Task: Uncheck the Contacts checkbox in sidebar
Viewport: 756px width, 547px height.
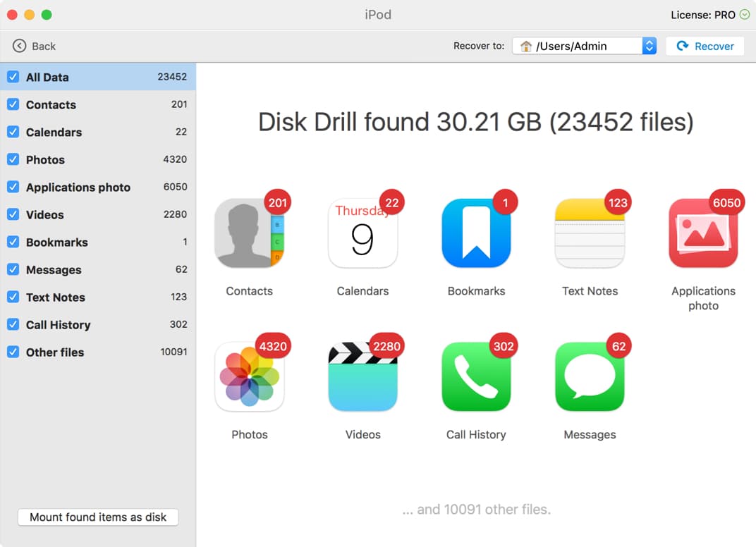Action: pyautogui.click(x=13, y=104)
